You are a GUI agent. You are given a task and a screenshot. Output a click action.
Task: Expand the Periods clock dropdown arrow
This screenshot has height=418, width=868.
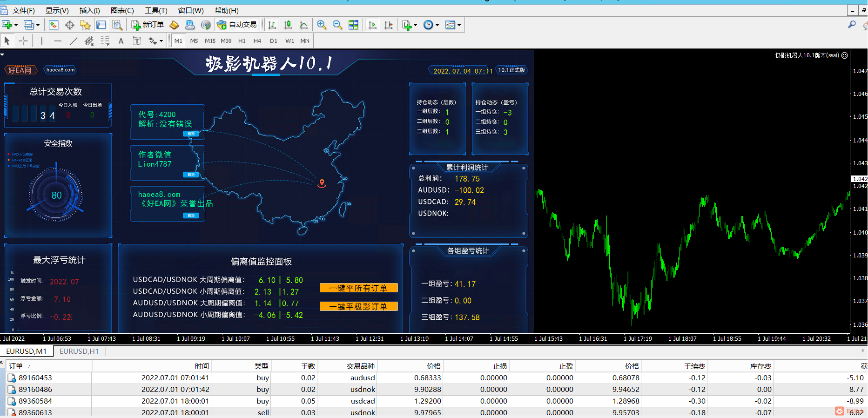tap(437, 25)
